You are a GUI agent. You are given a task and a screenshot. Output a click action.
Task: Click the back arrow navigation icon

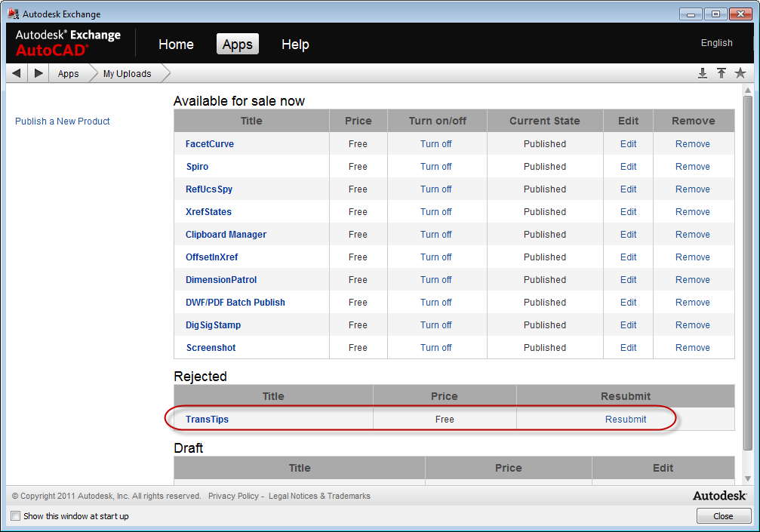(16, 73)
